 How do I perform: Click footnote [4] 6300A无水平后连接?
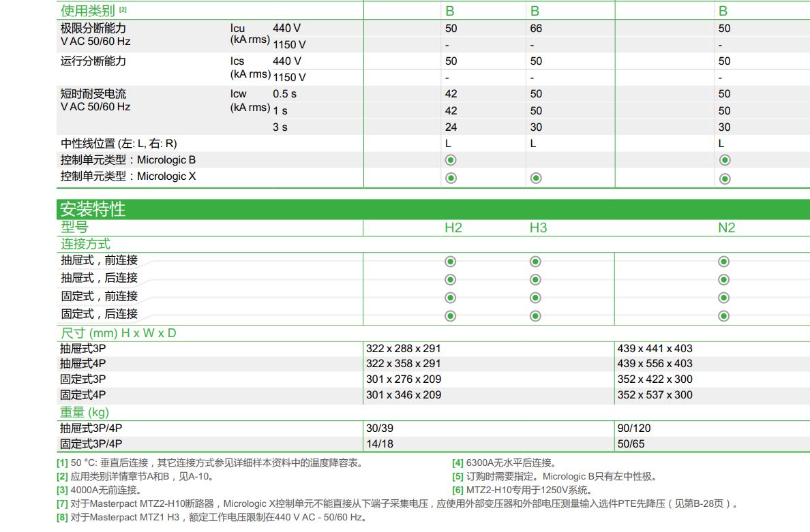tap(504, 463)
